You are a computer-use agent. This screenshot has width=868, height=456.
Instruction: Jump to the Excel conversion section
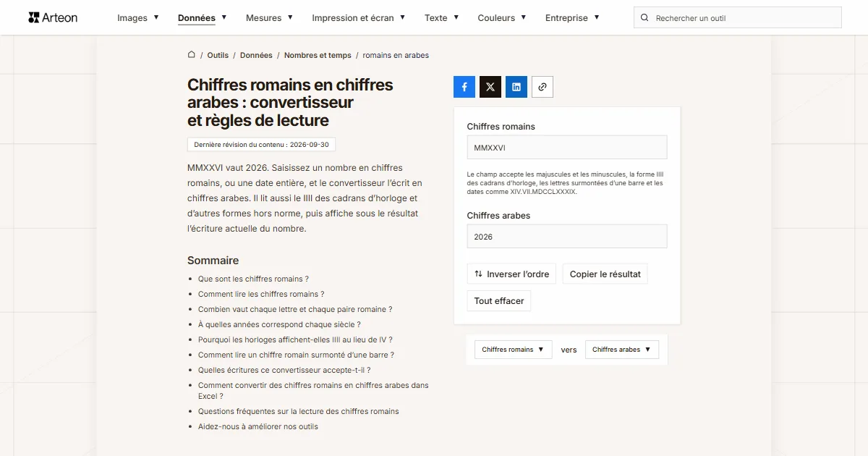(313, 391)
